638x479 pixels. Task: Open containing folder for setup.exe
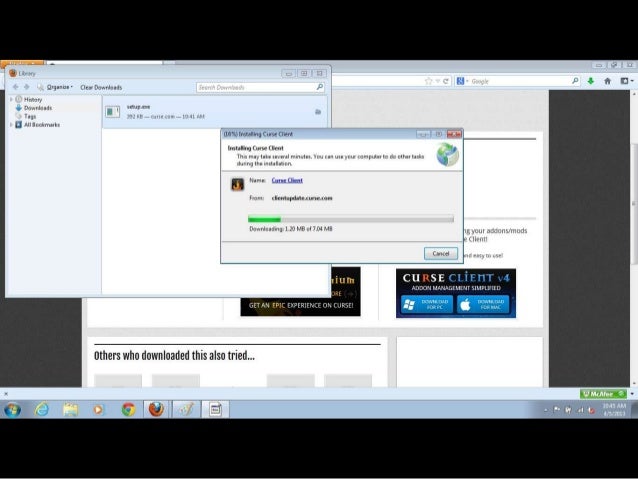[x=318, y=112]
